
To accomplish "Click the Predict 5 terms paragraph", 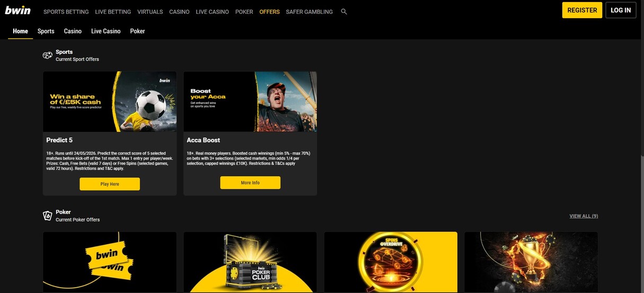I will tap(109, 161).
